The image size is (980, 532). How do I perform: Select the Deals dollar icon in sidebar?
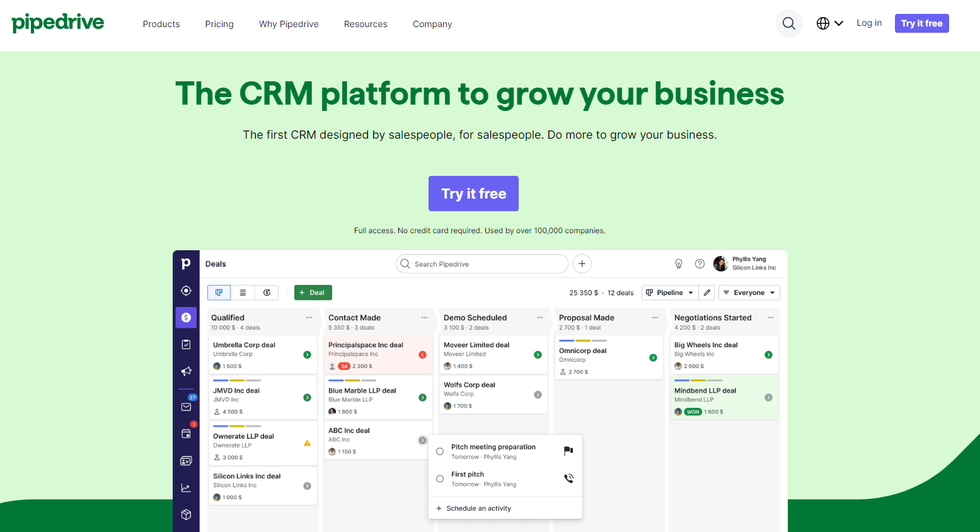pos(186,318)
